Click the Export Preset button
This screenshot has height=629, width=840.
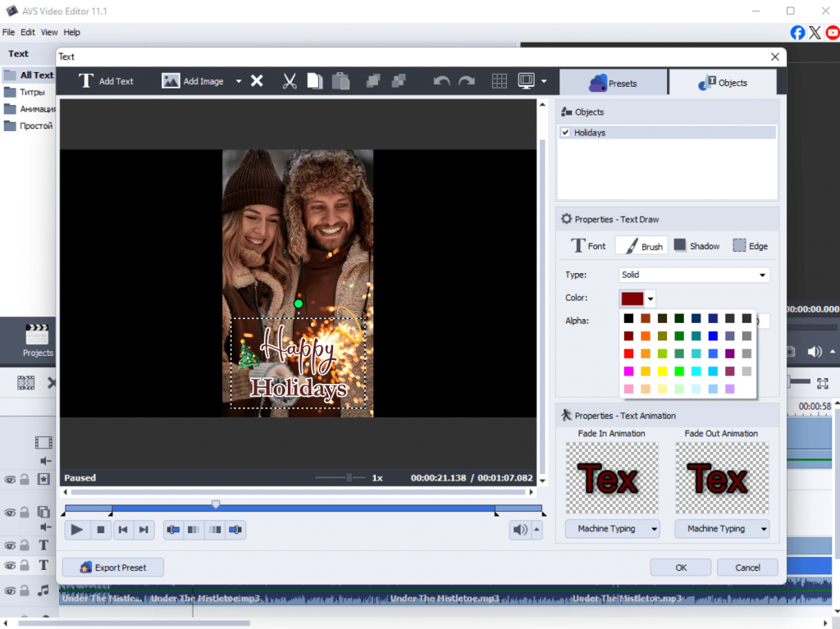tap(112, 567)
